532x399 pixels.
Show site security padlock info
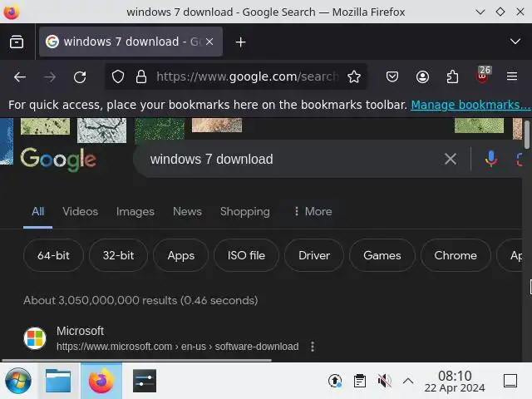tap(141, 76)
